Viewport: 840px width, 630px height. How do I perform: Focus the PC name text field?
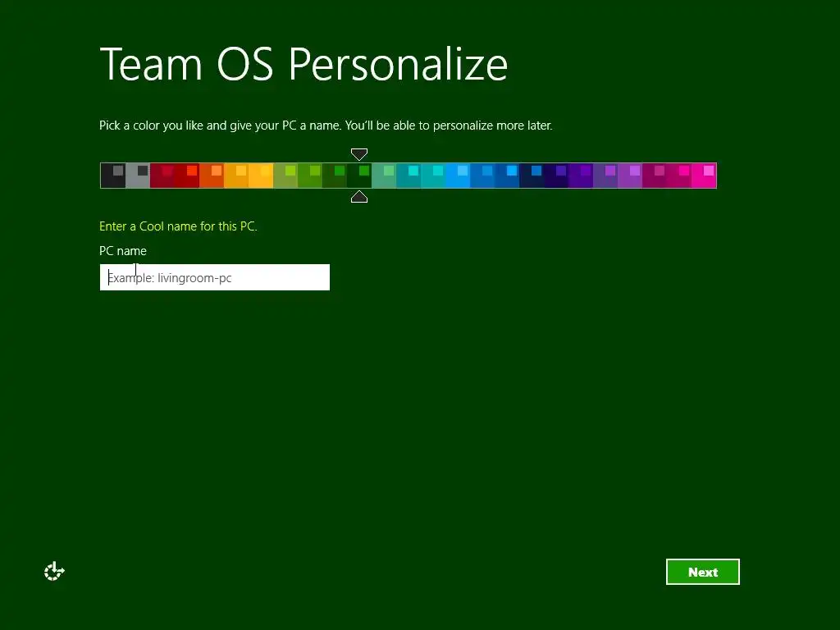click(215, 277)
